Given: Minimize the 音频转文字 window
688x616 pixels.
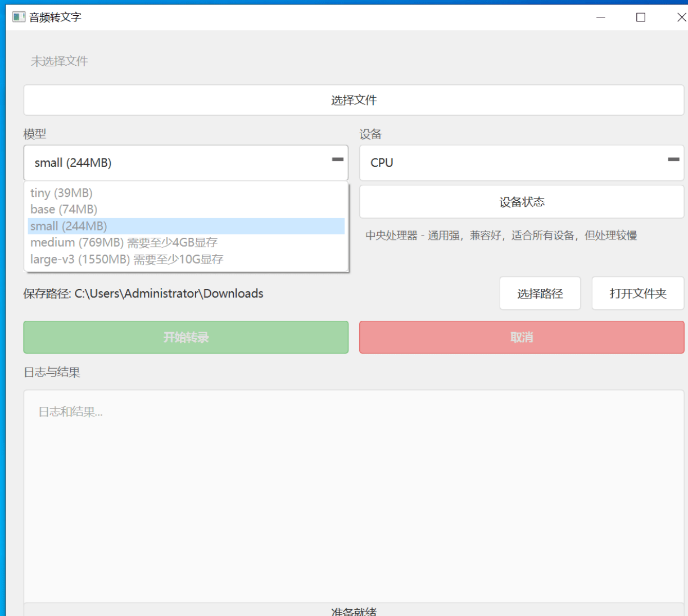Looking at the screenshot, I should 601,17.
